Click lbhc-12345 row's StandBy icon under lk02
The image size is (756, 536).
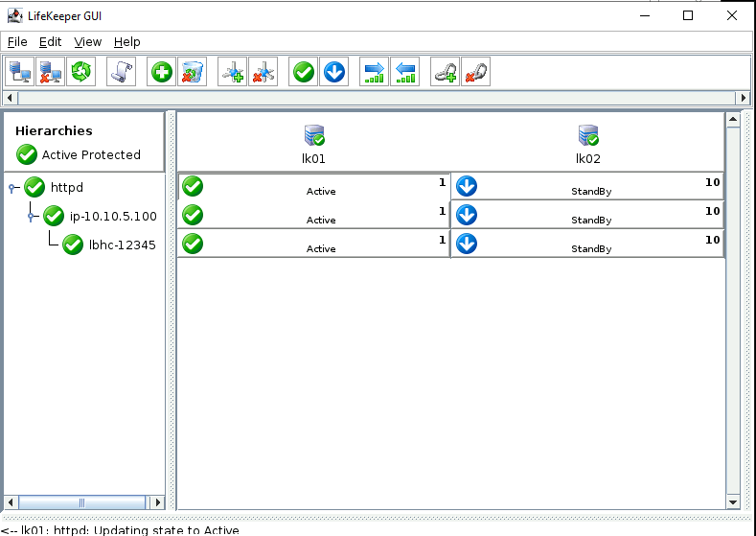[467, 244]
